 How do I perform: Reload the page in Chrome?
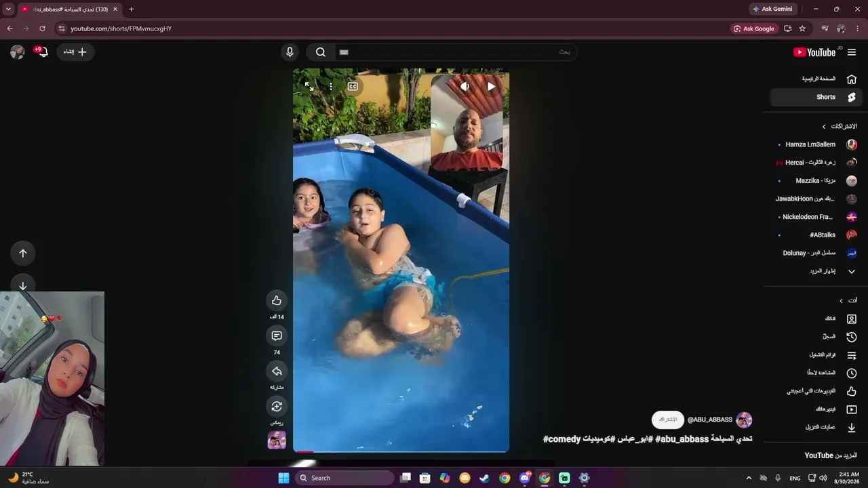pyautogui.click(x=42, y=28)
